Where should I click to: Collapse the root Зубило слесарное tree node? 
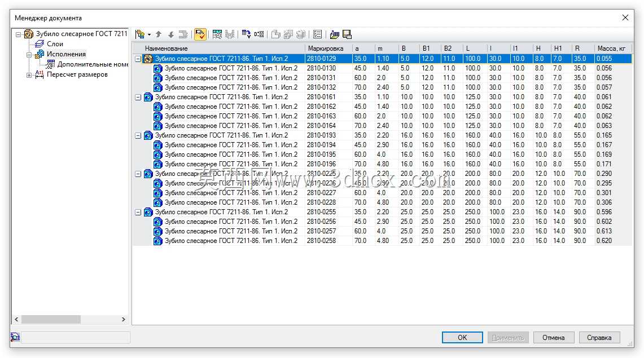click(x=18, y=34)
